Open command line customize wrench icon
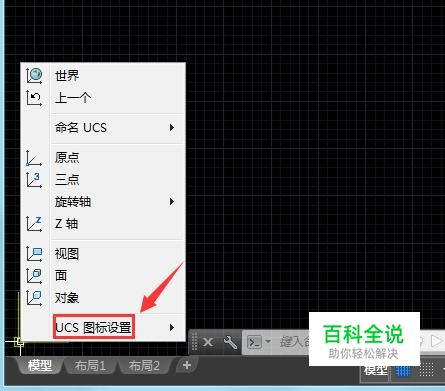 (230, 342)
